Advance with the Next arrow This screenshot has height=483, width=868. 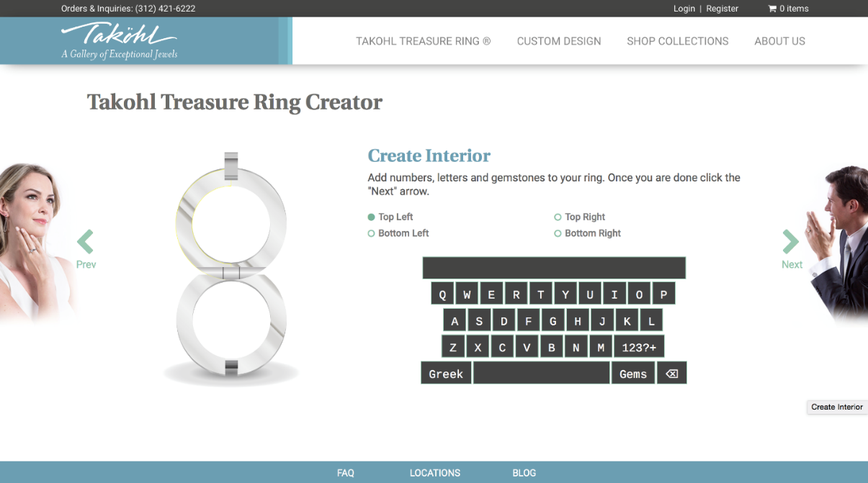pos(792,249)
